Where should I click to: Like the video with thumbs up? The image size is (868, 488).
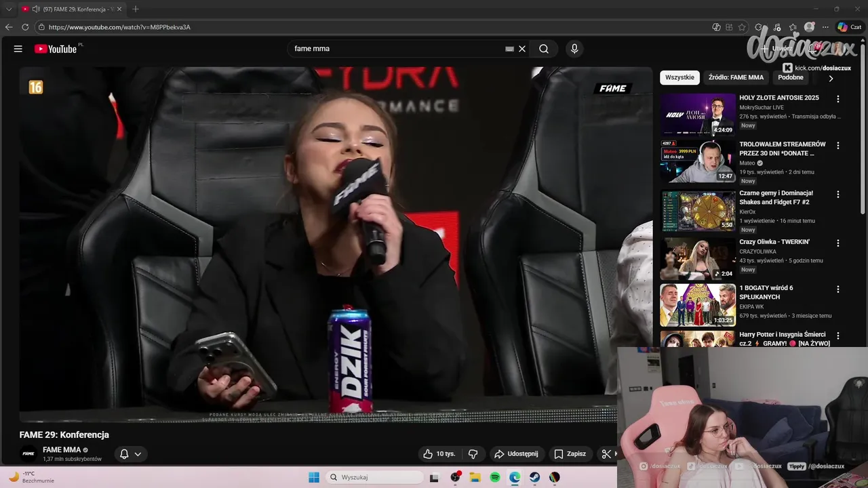(439, 454)
